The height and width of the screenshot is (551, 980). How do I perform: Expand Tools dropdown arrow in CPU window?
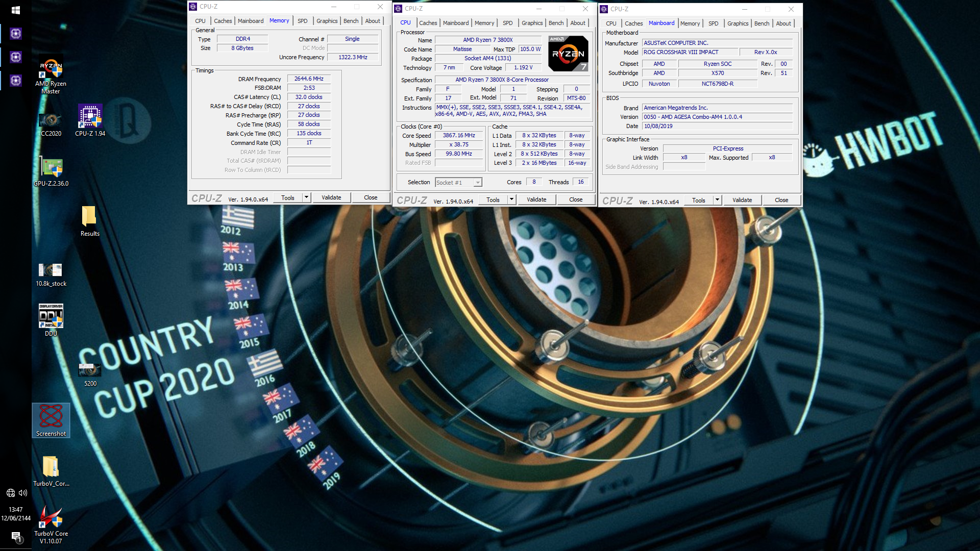click(512, 200)
